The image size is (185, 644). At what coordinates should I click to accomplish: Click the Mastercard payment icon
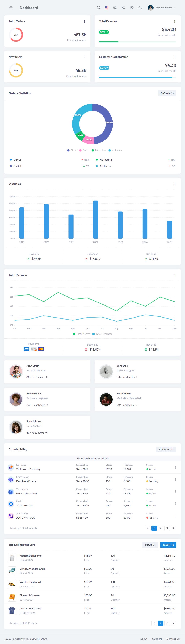[41, 349]
